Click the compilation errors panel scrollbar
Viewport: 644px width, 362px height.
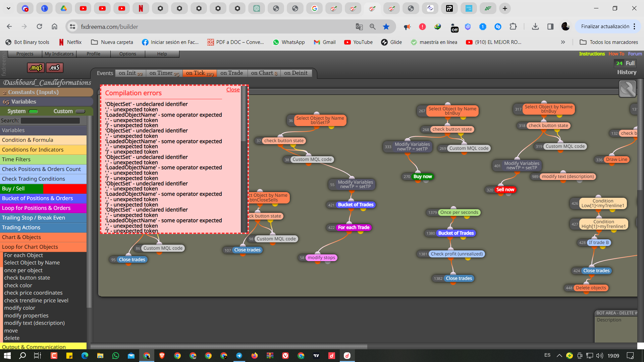244,114
